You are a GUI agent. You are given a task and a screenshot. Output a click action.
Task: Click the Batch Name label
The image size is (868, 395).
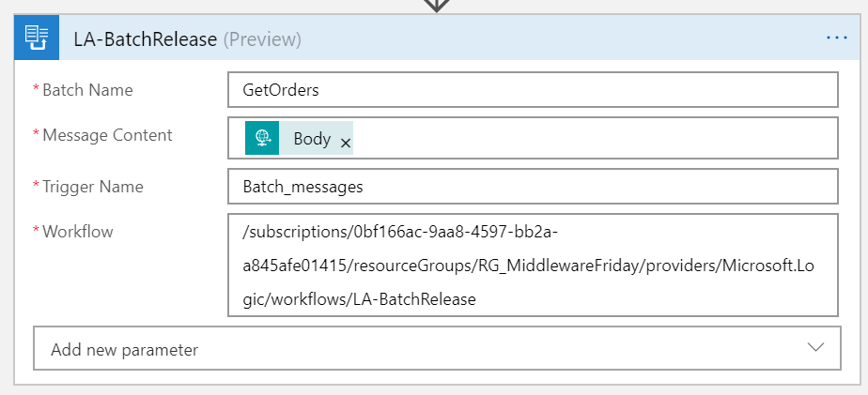(x=87, y=90)
